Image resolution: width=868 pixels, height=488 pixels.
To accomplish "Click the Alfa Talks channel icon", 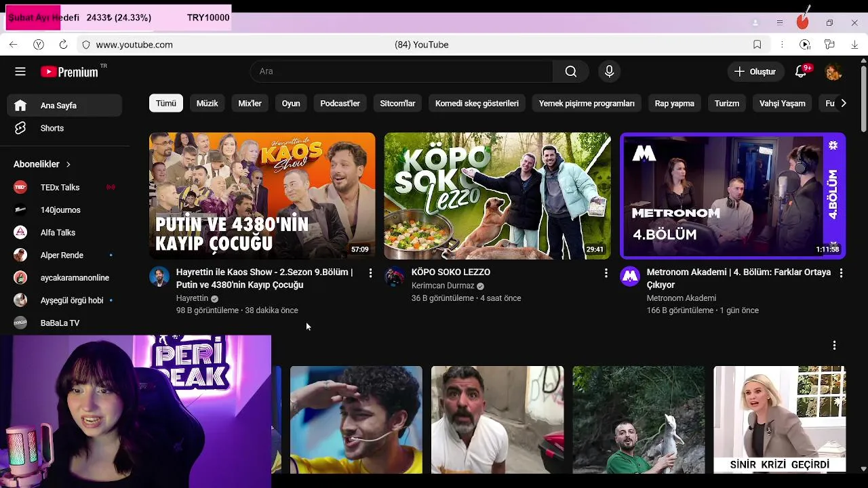I will (20, 232).
